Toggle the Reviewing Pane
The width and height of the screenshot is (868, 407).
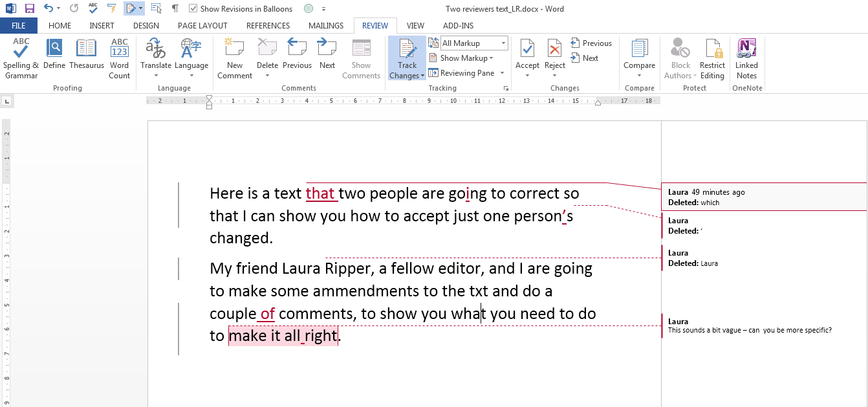click(461, 73)
